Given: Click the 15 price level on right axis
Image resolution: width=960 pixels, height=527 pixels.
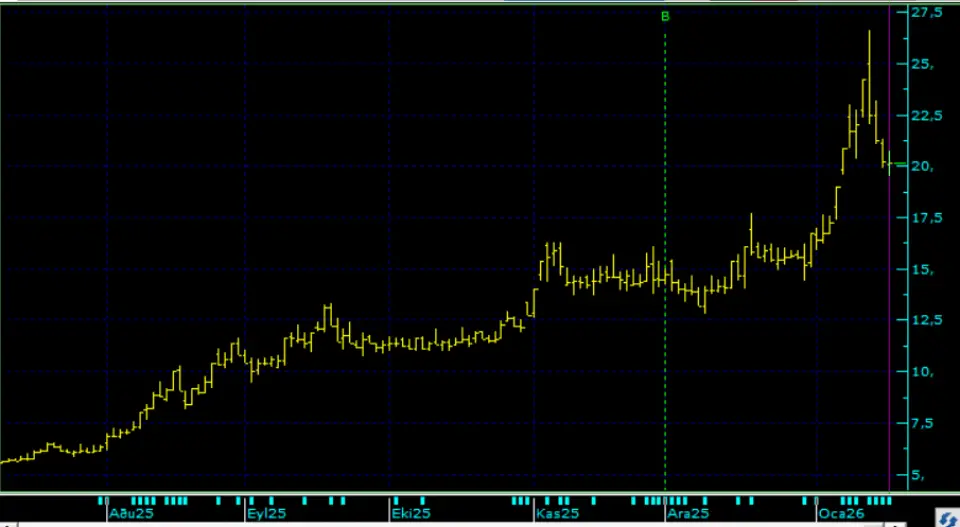Looking at the screenshot, I should click(921, 269).
